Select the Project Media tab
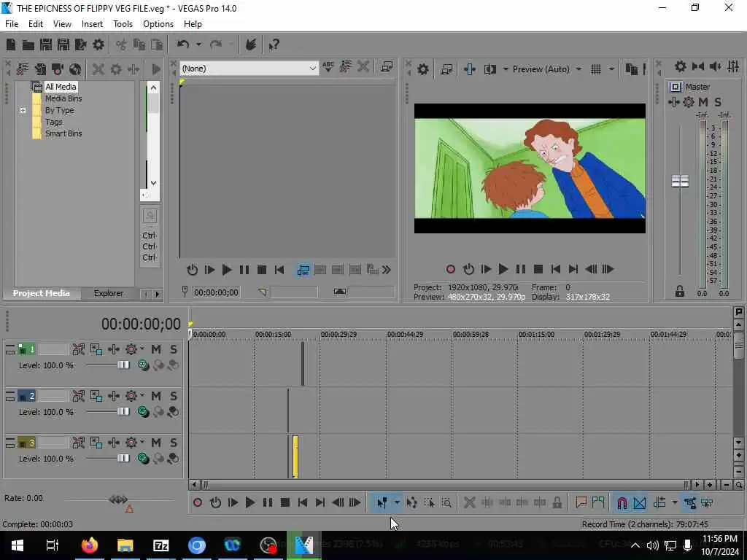This screenshot has width=747, height=560. pos(41,293)
